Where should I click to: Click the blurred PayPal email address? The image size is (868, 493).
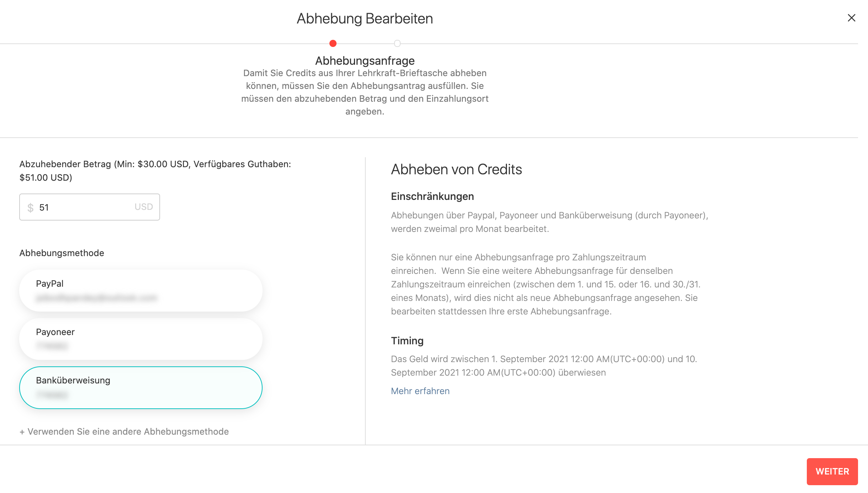coord(96,298)
